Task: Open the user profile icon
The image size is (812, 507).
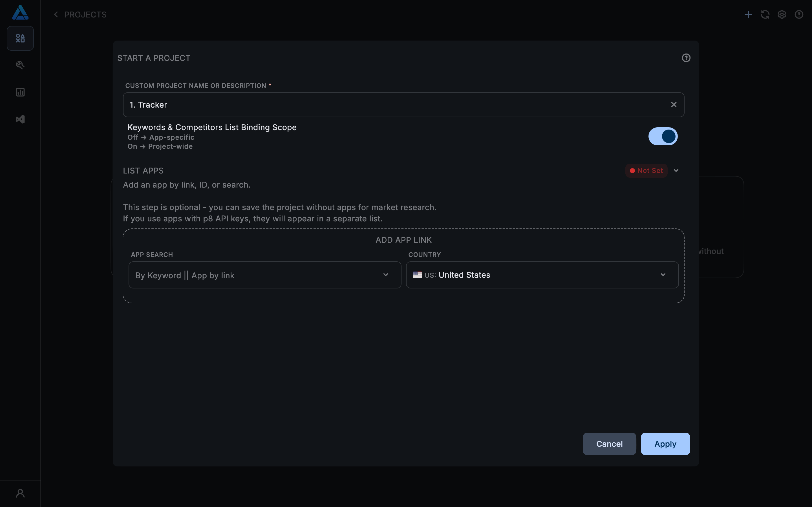Action: (x=20, y=493)
